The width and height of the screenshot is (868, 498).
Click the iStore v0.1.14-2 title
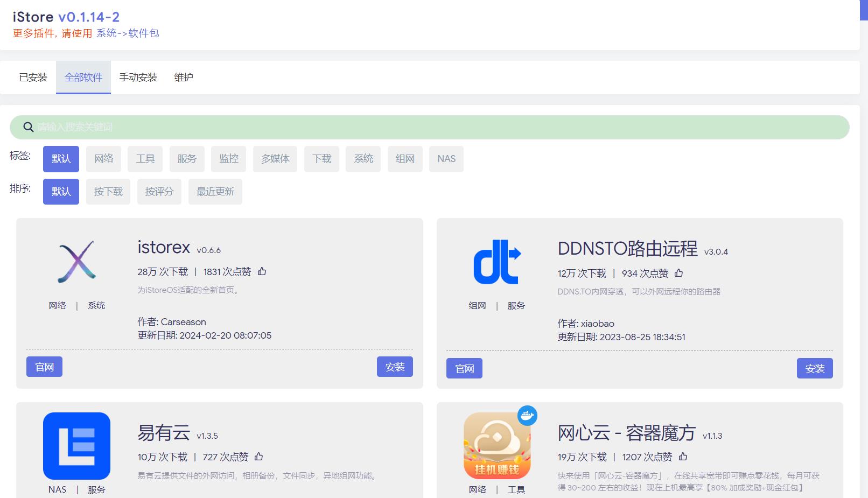tap(66, 17)
